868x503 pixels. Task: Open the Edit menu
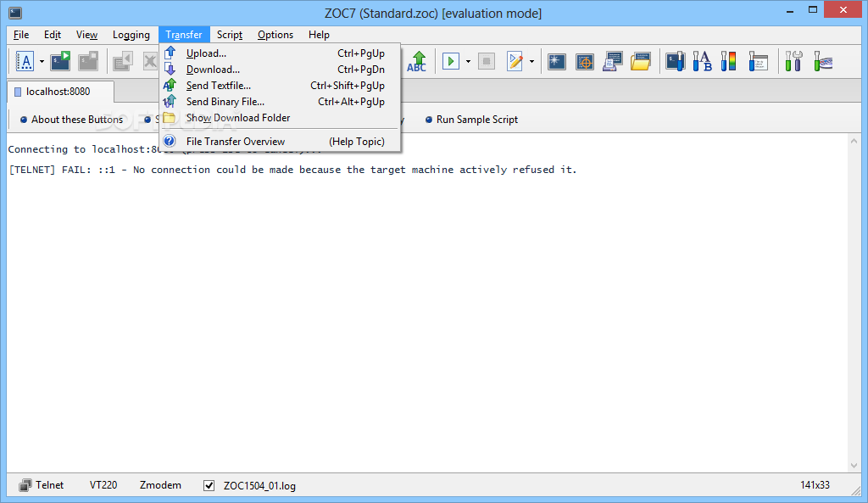[x=53, y=34]
